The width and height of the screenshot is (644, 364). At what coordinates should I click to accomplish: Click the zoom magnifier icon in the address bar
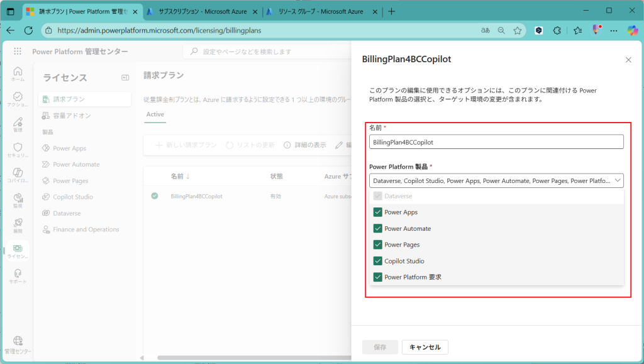(x=501, y=30)
